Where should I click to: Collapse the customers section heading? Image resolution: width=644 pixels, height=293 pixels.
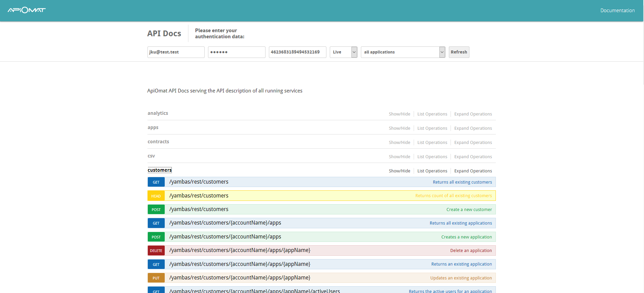[160, 170]
